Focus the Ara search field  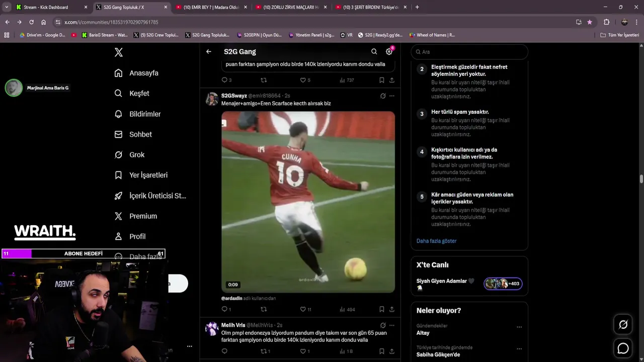coord(469,52)
